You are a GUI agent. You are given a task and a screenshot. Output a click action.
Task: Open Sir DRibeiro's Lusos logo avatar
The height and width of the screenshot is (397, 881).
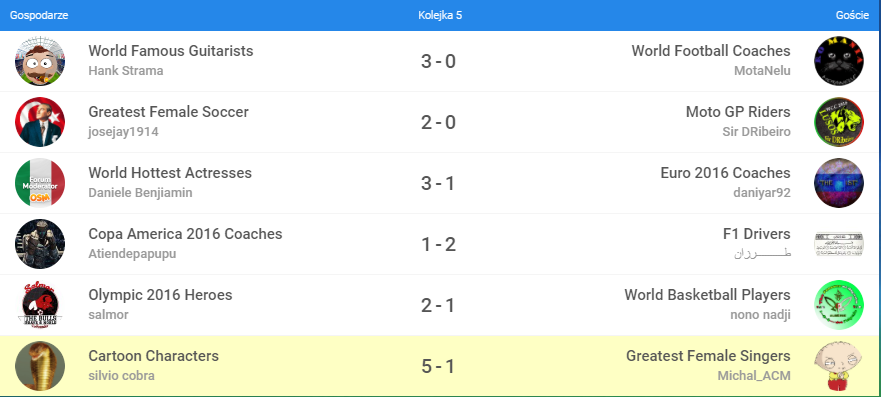point(839,122)
